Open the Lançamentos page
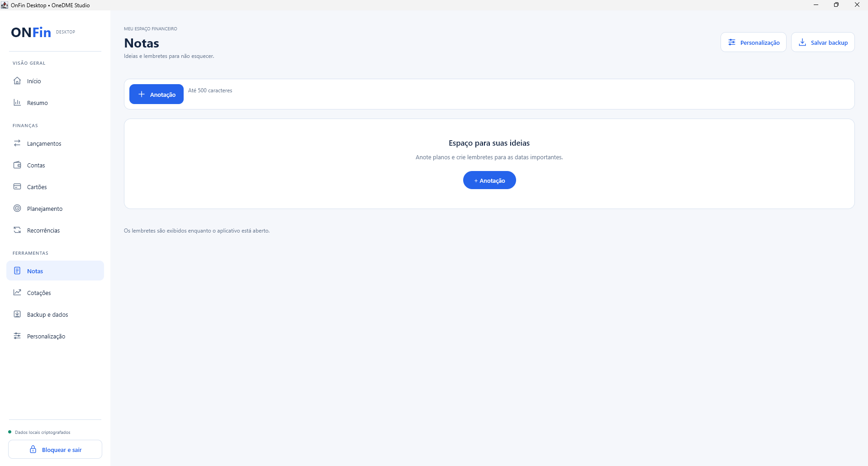Viewport: 868px width, 466px height. (x=55, y=143)
